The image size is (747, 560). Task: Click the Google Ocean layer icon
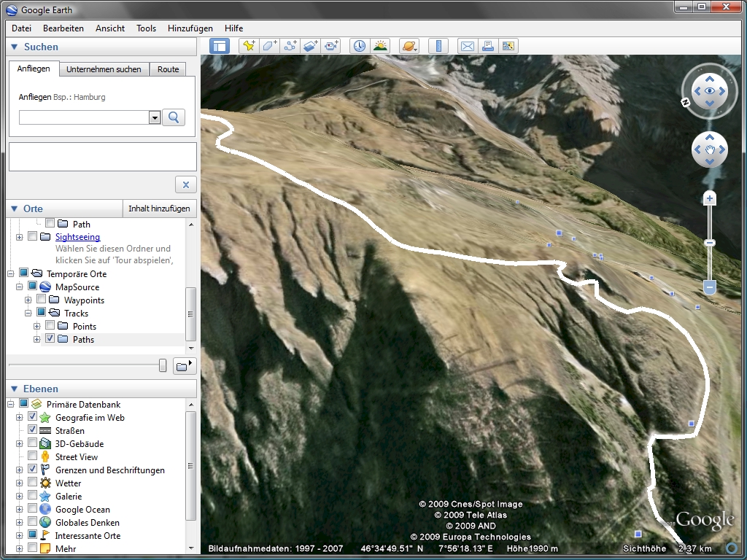pyautogui.click(x=44, y=510)
